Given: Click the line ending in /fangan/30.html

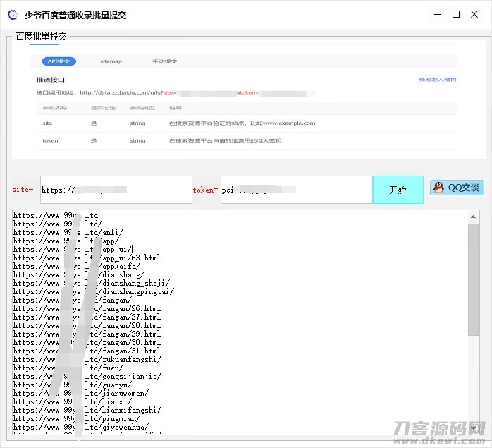Looking at the screenshot, I should click(87, 342).
